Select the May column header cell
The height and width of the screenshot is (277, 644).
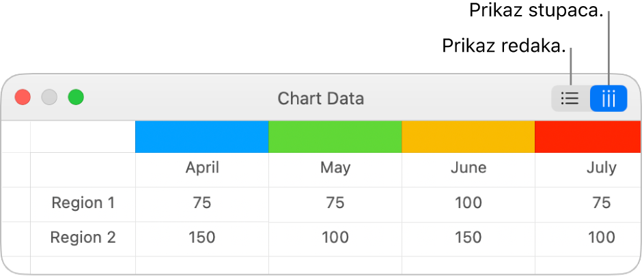point(335,168)
